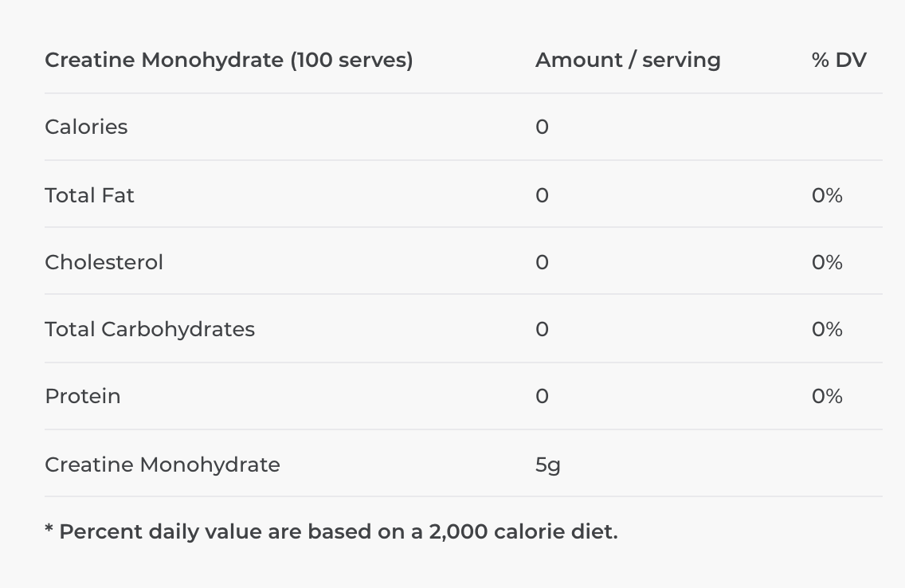
Task: Select the Protein row label
Action: [83, 396]
